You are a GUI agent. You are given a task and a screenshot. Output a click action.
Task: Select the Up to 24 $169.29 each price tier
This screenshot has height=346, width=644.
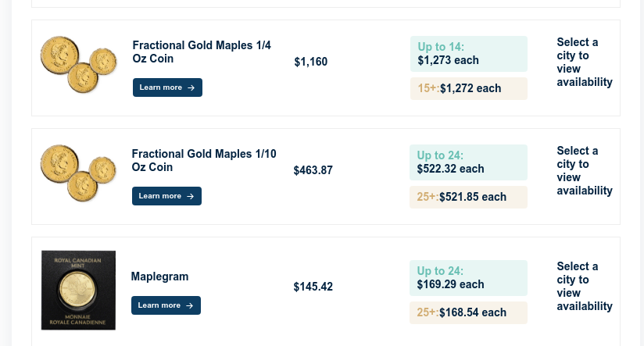[468, 278]
